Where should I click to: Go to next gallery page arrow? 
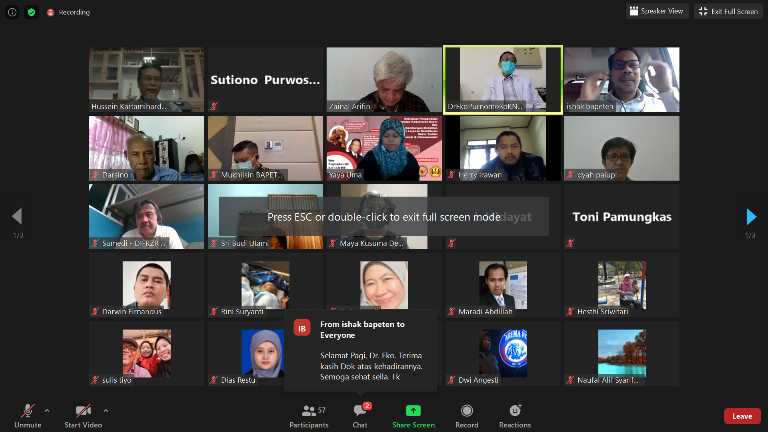click(751, 216)
